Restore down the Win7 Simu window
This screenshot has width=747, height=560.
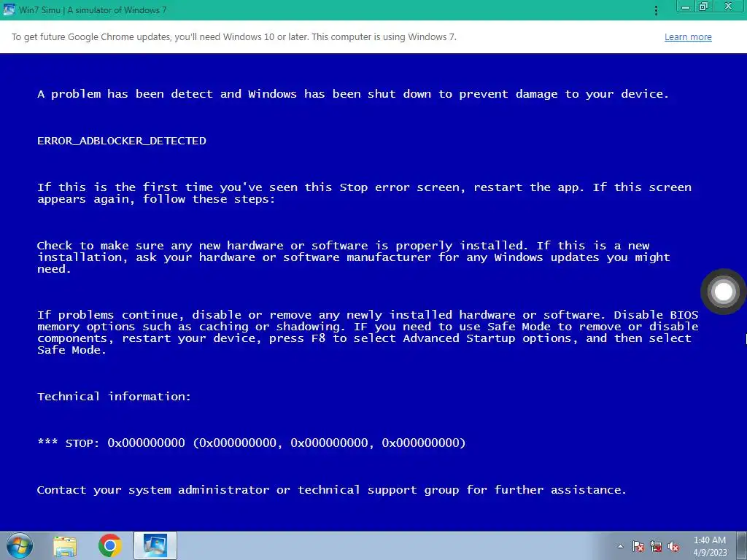coord(703,7)
